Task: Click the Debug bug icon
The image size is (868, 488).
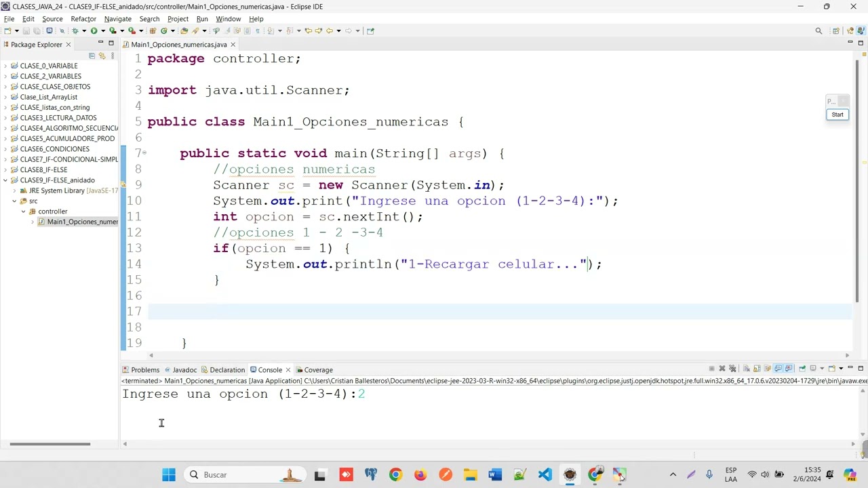Action: click(75, 30)
